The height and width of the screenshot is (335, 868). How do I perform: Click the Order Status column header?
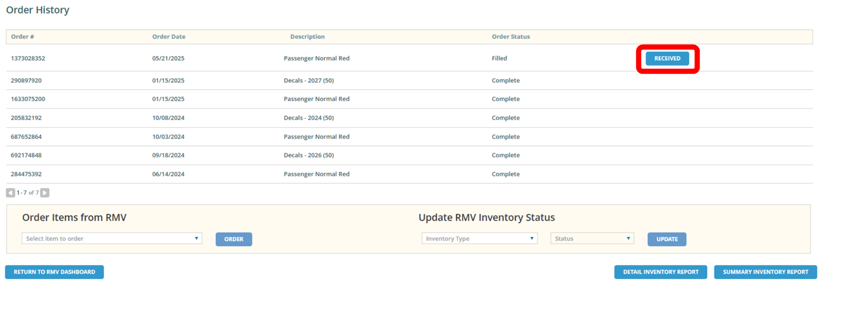[510, 37]
